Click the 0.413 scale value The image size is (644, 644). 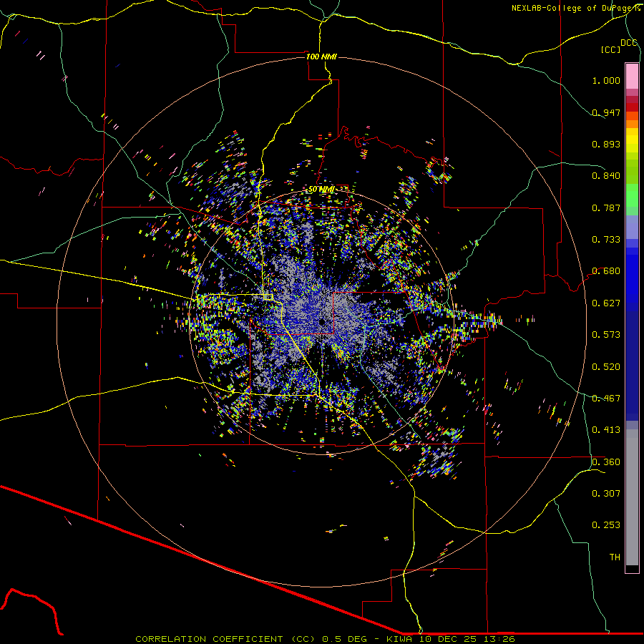coord(606,430)
